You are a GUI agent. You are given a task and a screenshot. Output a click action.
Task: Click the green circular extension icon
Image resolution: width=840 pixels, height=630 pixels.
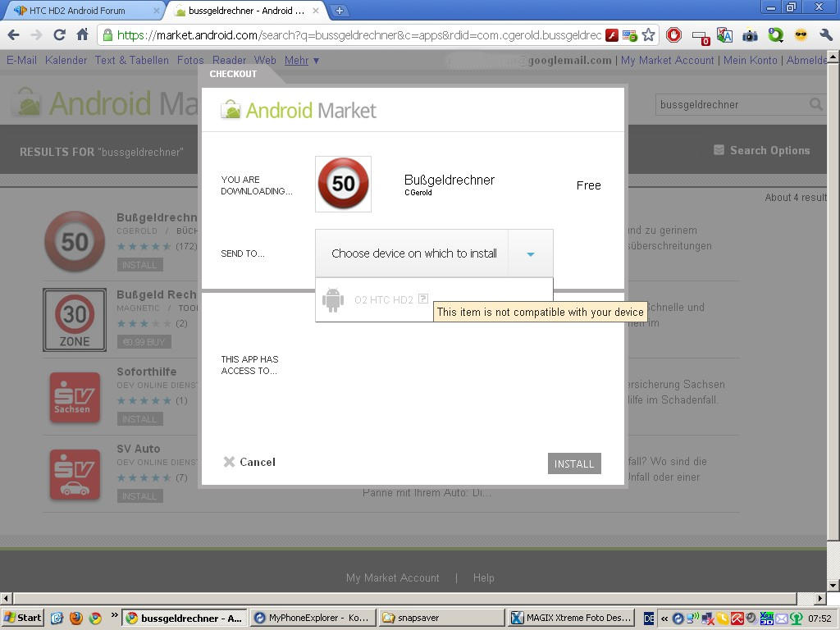[x=775, y=35]
